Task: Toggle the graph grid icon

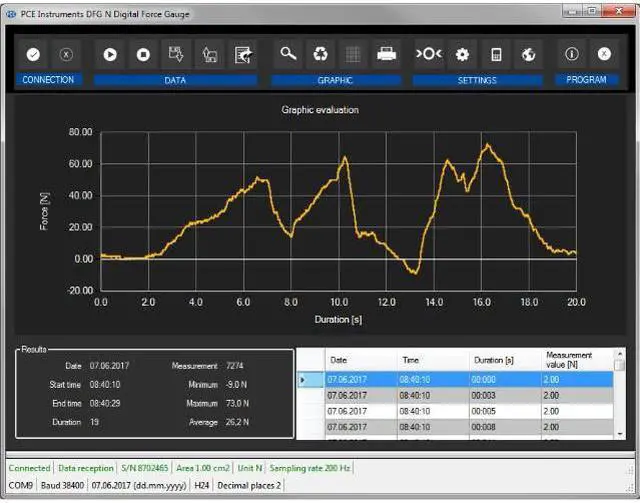Action: [x=353, y=54]
